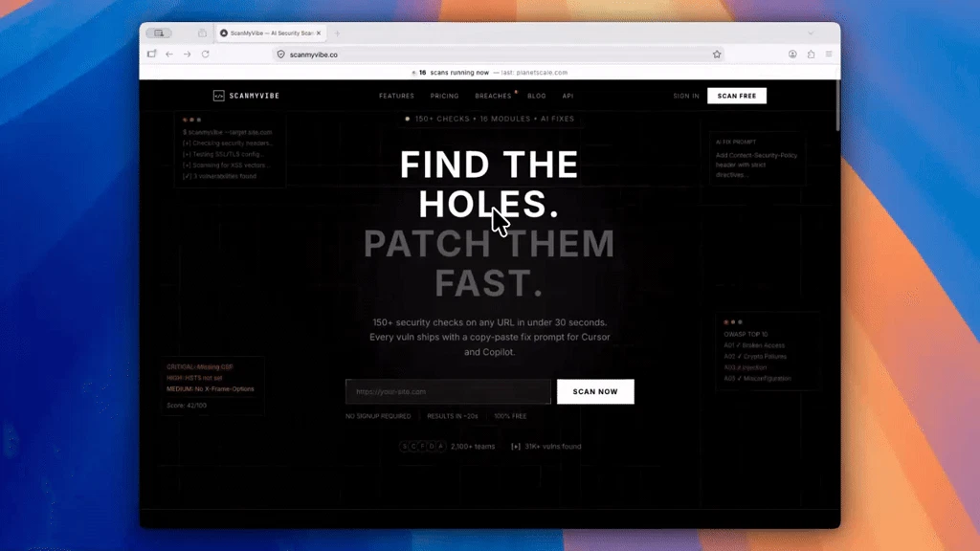The width and height of the screenshot is (980, 551).
Task: Open the Blog nav item
Action: pos(536,97)
